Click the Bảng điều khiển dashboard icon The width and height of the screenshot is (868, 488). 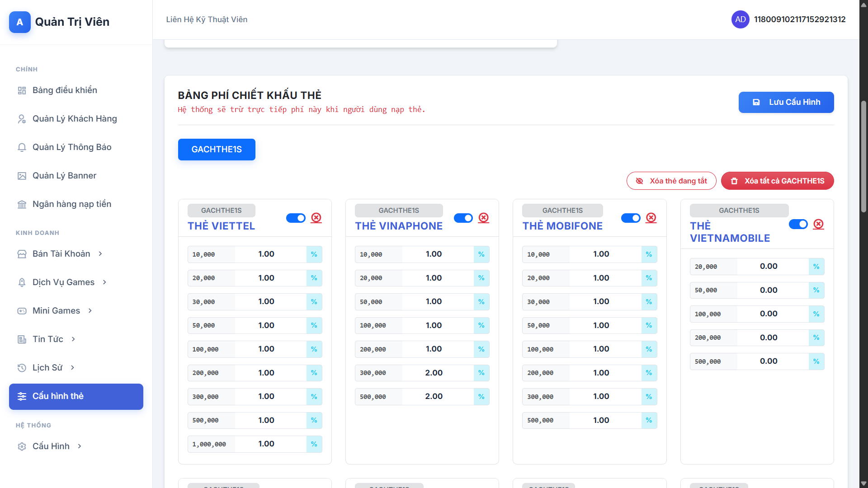tap(22, 90)
